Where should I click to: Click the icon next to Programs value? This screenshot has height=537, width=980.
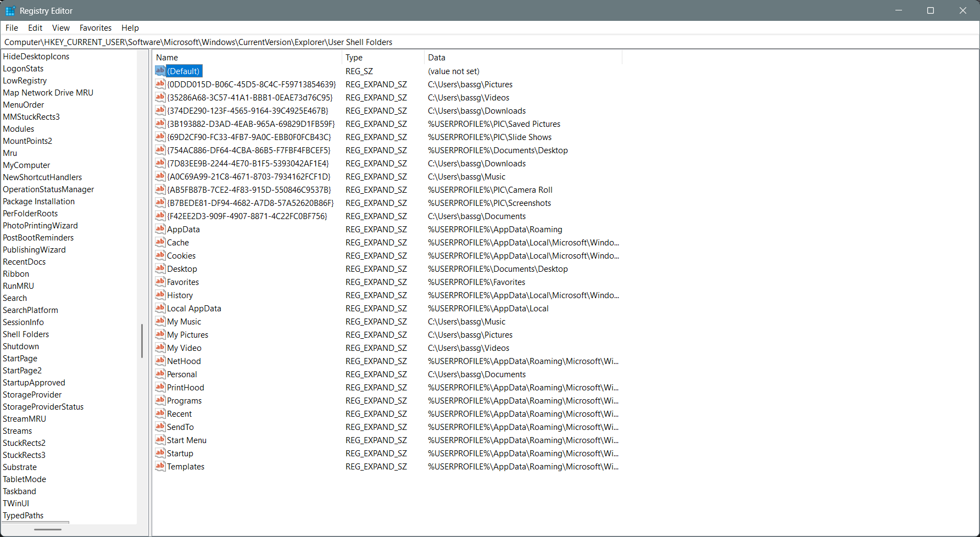coord(160,400)
